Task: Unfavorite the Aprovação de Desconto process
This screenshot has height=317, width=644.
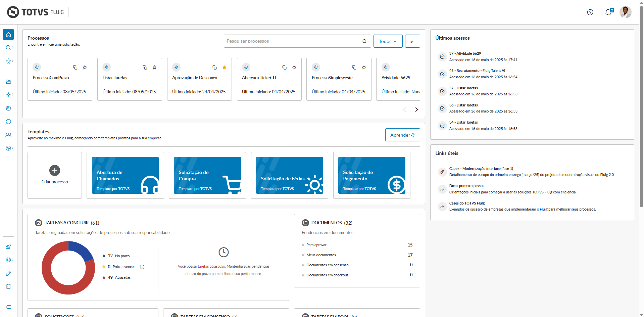Action: pos(225,67)
